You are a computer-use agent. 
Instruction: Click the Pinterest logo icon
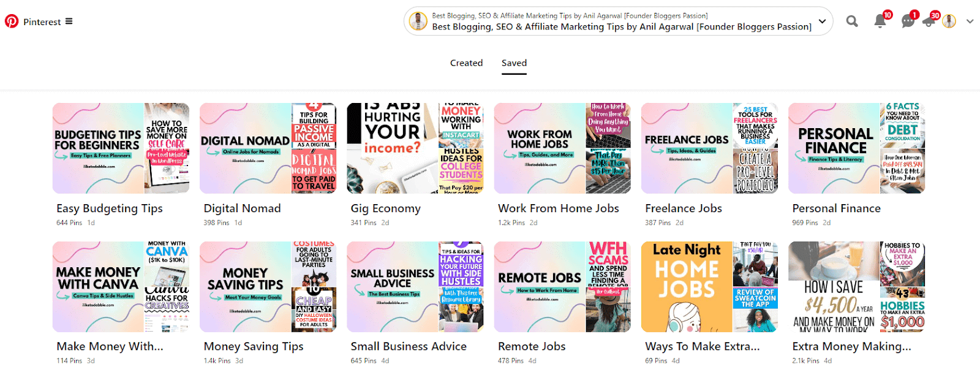pos(11,21)
